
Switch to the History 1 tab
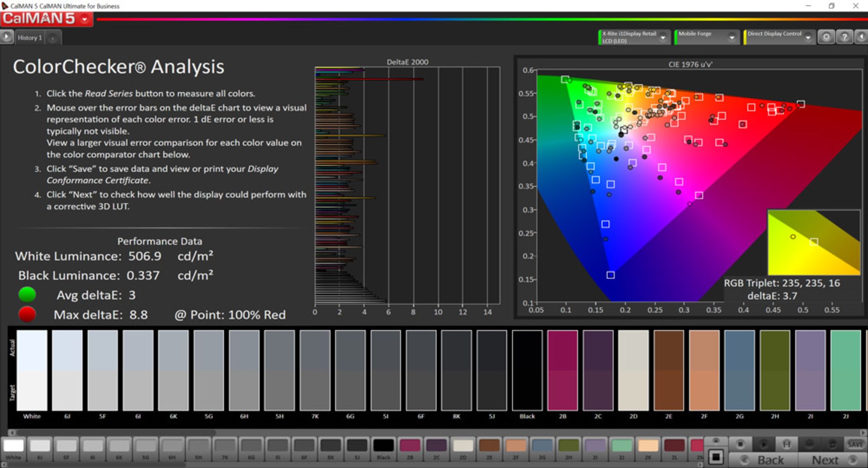point(30,38)
